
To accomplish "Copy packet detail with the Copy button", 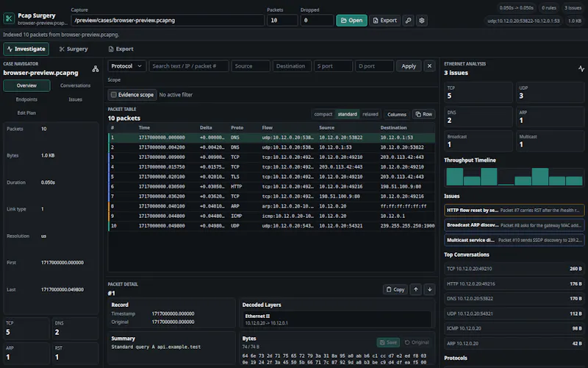I will 395,289.
